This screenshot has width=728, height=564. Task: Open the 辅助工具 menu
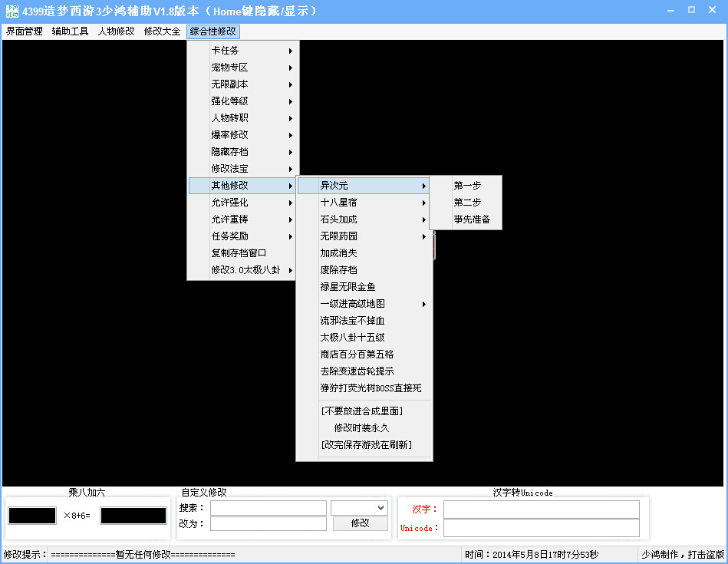click(70, 31)
